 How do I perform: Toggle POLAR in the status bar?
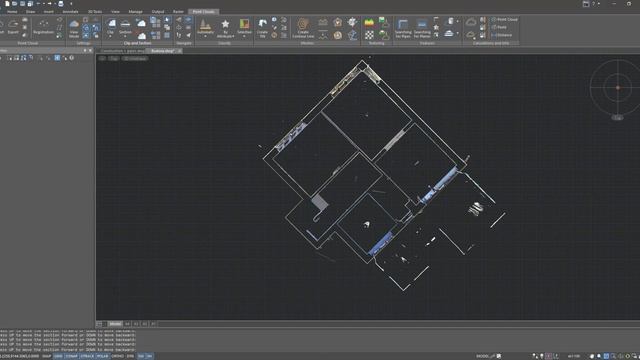click(102, 356)
